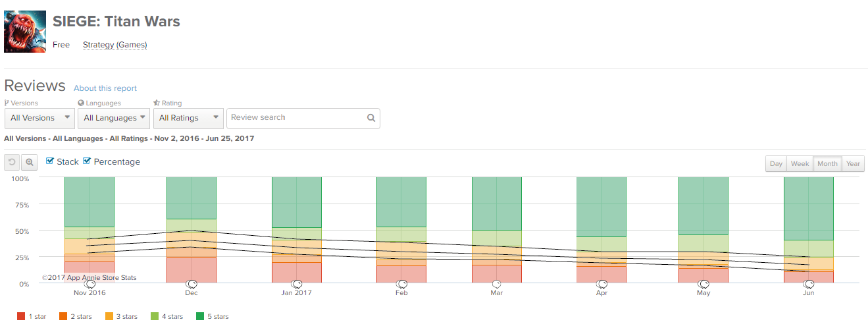Expand the All Languages dropdown
This screenshot has height=330, width=868.
click(113, 119)
